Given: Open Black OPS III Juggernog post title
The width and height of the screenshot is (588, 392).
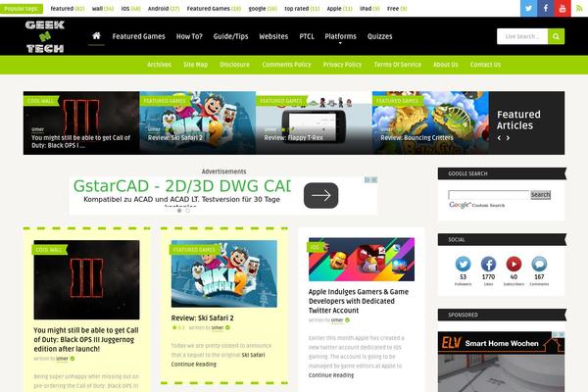Looking at the screenshot, I should click(x=86, y=339).
